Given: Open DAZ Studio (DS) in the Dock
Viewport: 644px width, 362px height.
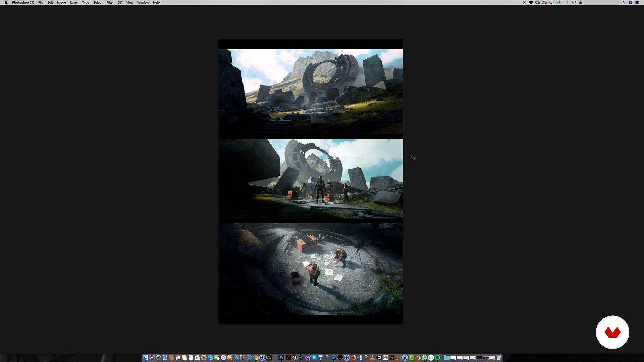Looking at the screenshot, I should click(x=269, y=358).
